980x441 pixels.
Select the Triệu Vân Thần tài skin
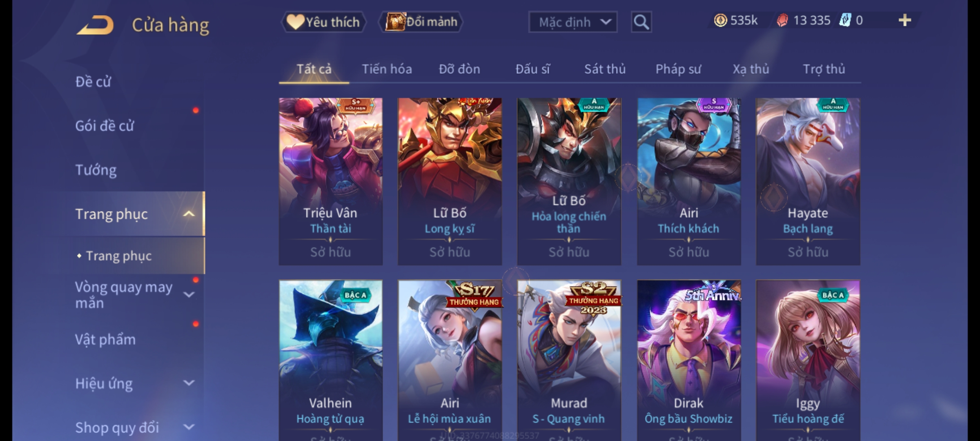(x=331, y=181)
